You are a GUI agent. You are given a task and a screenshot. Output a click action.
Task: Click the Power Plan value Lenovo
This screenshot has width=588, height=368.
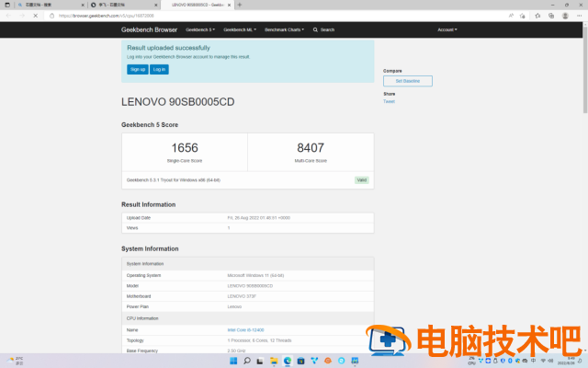pyautogui.click(x=234, y=306)
